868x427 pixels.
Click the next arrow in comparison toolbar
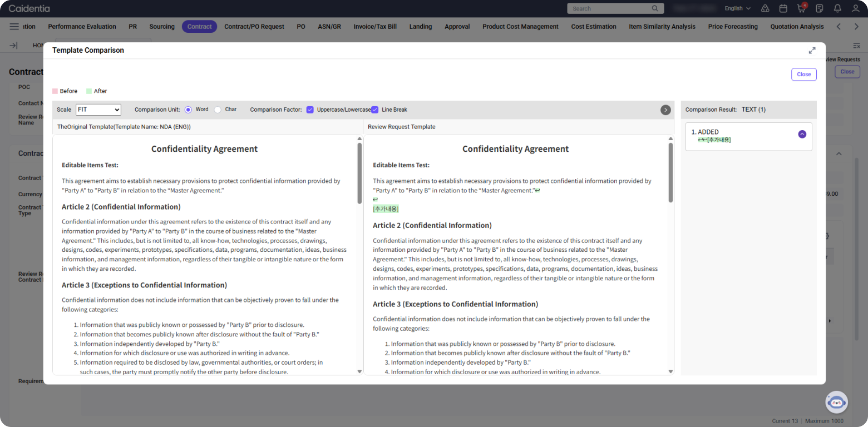click(665, 110)
